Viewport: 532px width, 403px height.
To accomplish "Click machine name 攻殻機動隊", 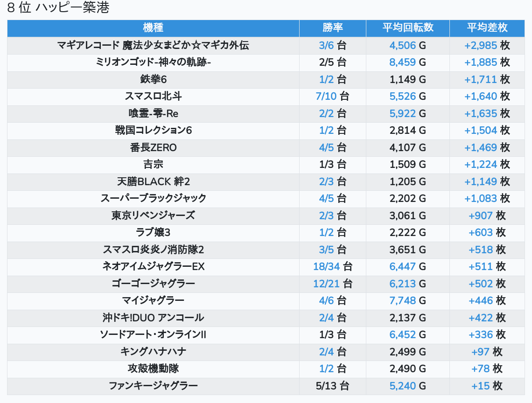I will (x=153, y=369).
